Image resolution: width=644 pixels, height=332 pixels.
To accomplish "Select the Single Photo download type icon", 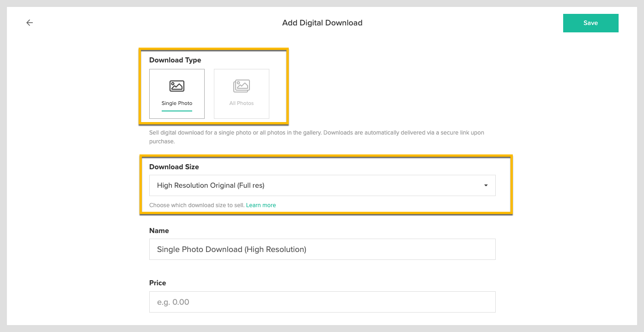I will [x=176, y=86].
